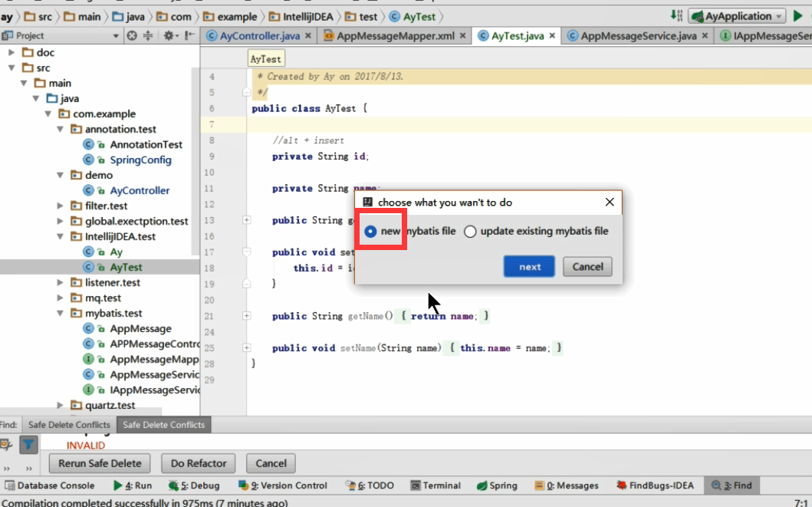Screen dimensions: 812x507
Task: Expand the mq.test package
Action: pos(60,298)
